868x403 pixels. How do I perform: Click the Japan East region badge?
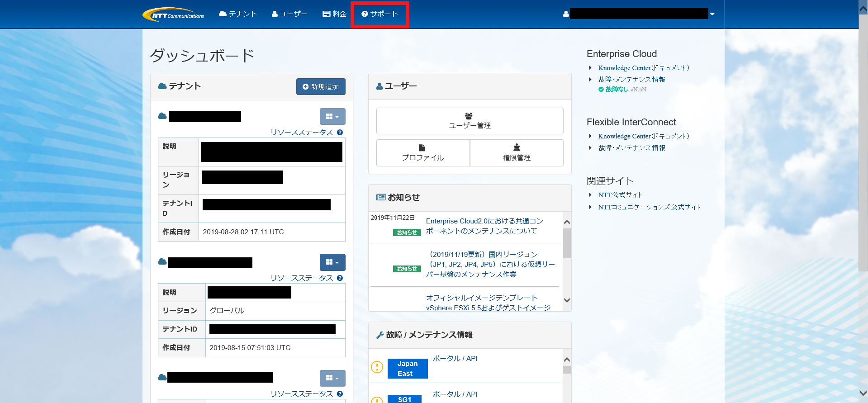point(407,369)
